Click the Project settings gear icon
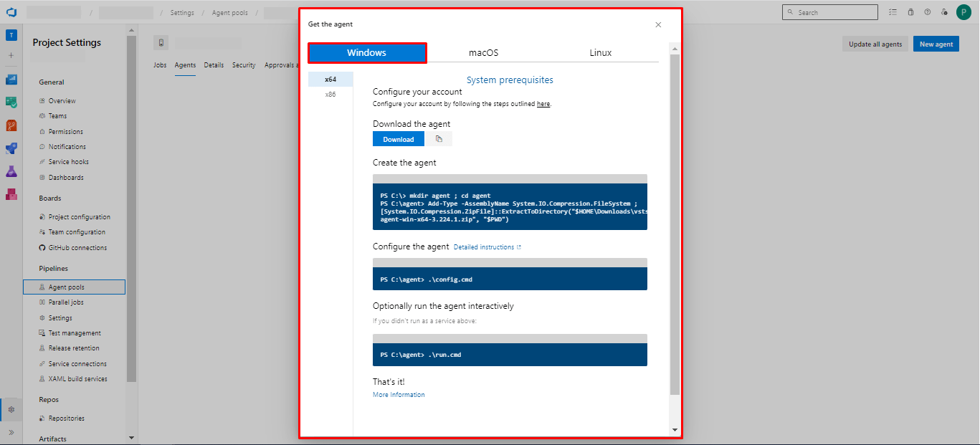This screenshot has height=445, width=980. [x=11, y=409]
